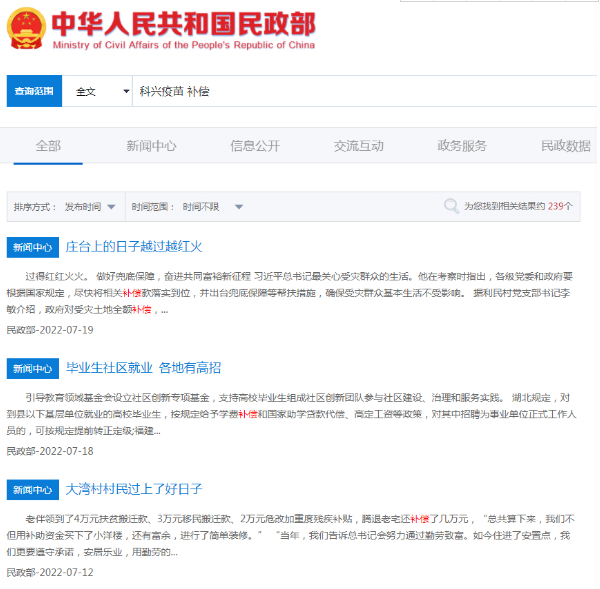Open the 全文 search scope dropdown
Screen dimensions: 600x589
(x=98, y=91)
